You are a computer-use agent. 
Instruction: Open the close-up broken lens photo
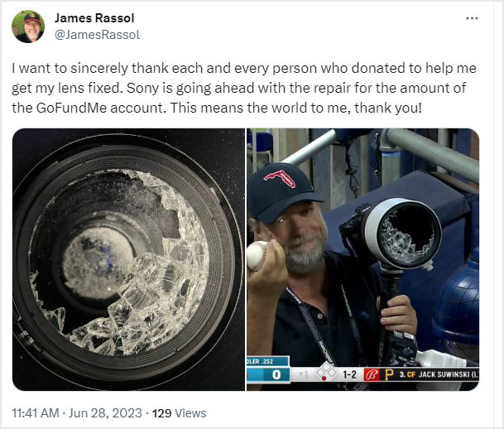(x=128, y=259)
